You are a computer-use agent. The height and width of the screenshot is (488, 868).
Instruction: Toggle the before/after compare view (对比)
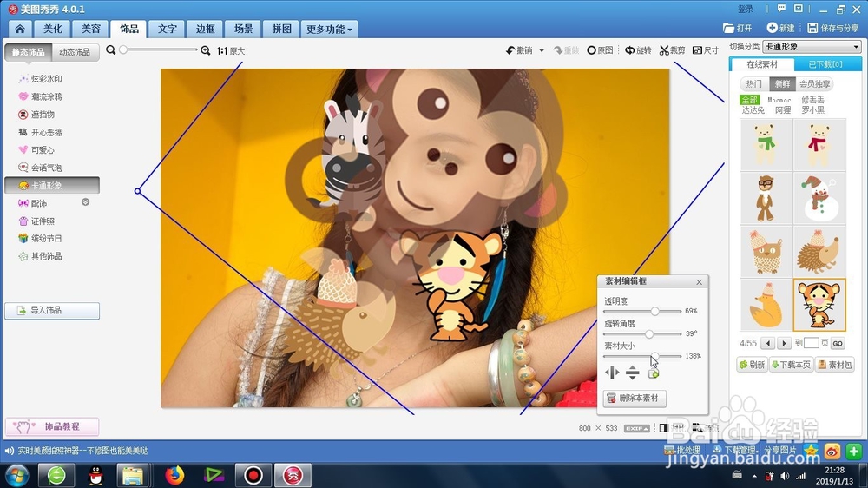672,427
